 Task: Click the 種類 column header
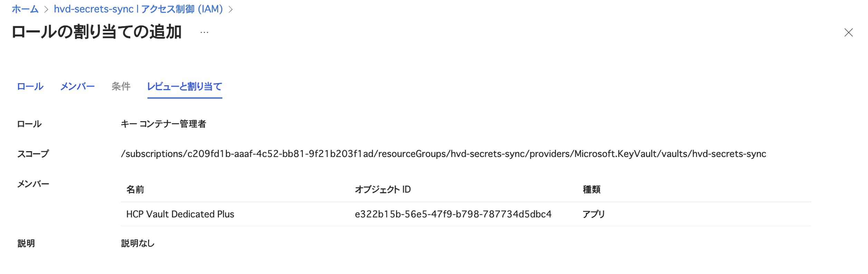591,189
